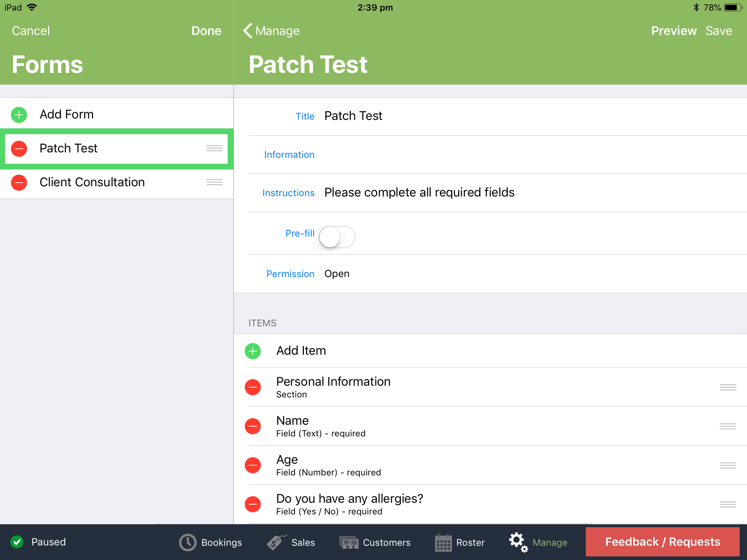Go back via the Manage chevron
747x560 pixels.
point(271,31)
